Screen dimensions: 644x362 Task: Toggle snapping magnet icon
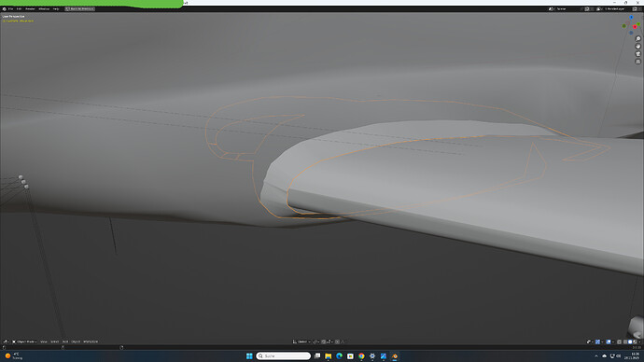pos(324,341)
